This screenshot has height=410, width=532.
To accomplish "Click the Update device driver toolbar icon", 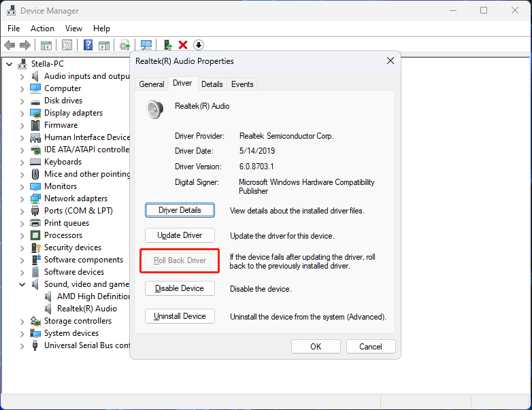I will 125,45.
